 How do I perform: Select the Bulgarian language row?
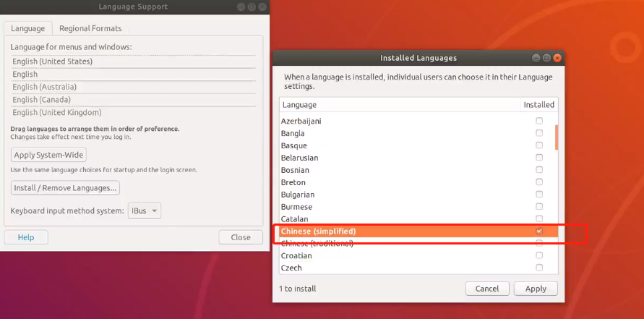[x=418, y=194]
